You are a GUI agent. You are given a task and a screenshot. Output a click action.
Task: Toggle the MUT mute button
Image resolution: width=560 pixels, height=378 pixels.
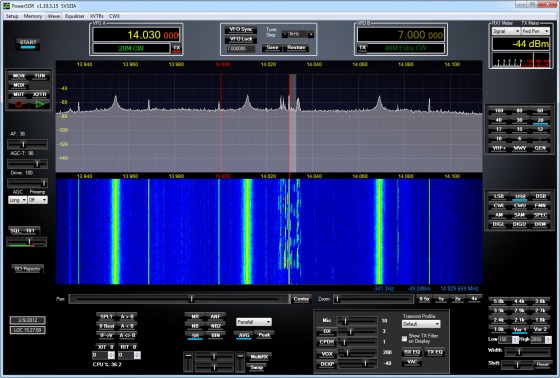19,94
